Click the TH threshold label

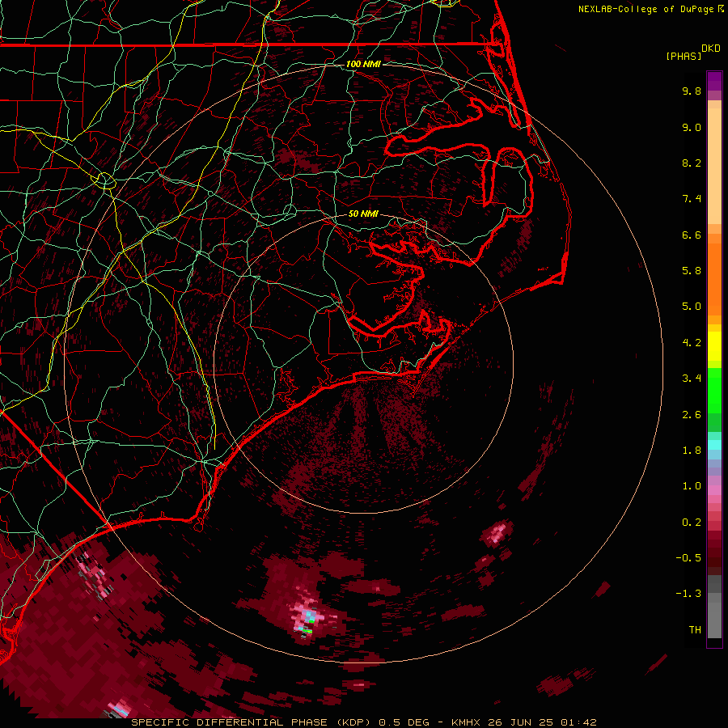[x=695, y=630]
